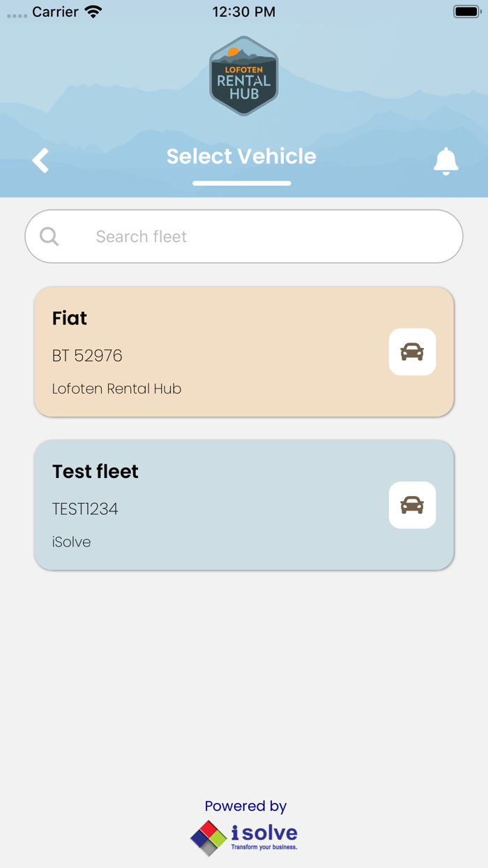Tap the Wi-Fi status icon
The width and height of the screenshot is (488, 868).
[x=93, y=12]
